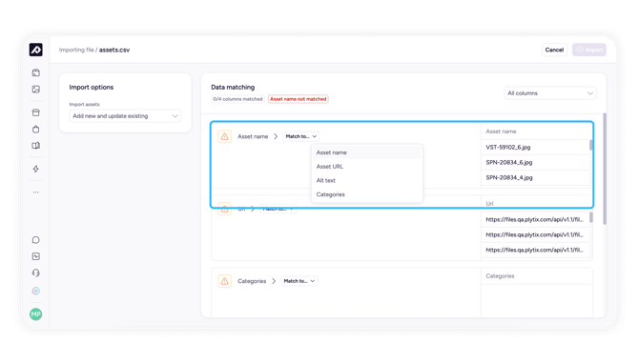The width and height of the screenshot is (639, 364).
Task: Open Add new and update existing dropdown
Action: pos(125,116)
